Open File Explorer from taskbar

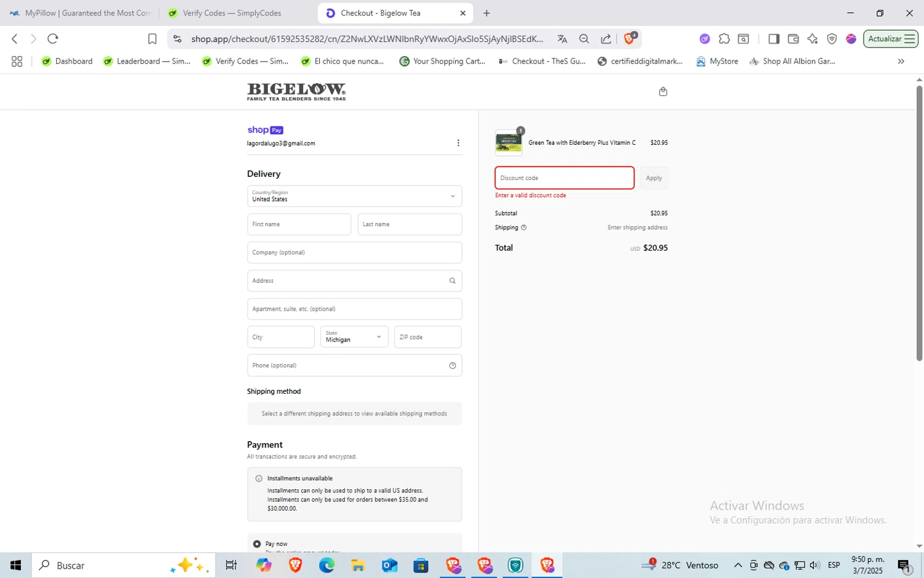pos(358,565)
